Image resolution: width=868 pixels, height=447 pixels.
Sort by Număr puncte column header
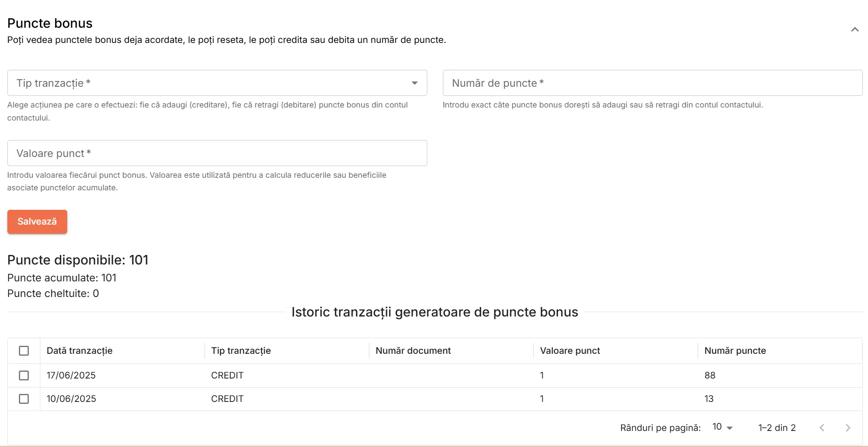coord(735,351)
